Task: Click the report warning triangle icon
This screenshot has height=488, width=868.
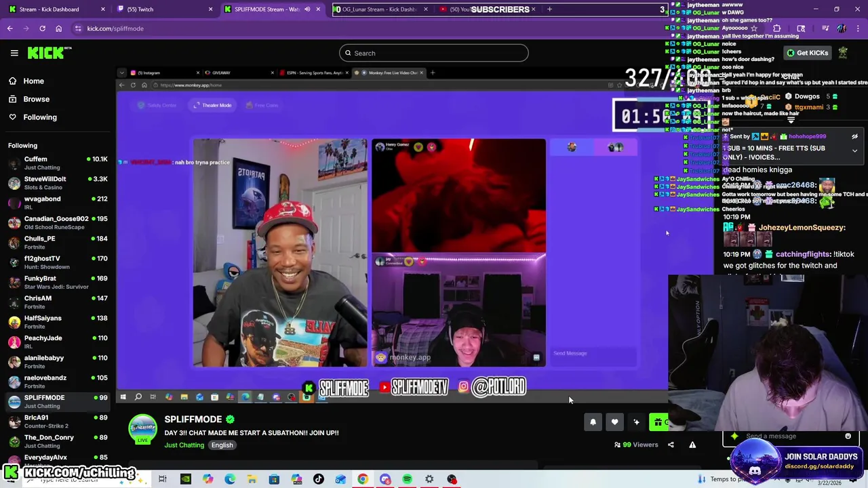Action: pyautogui.click(x=692, y=445)
